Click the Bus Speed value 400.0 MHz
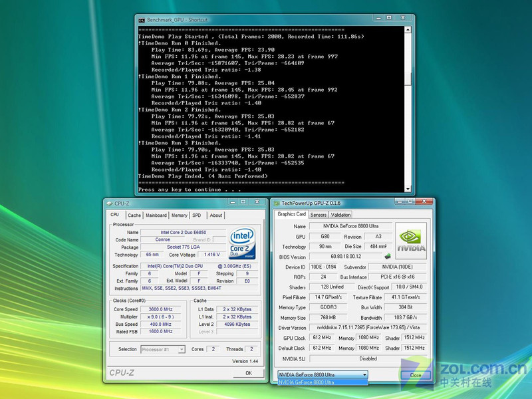This screenshot has height=399, width=532. tap(160, 324)
